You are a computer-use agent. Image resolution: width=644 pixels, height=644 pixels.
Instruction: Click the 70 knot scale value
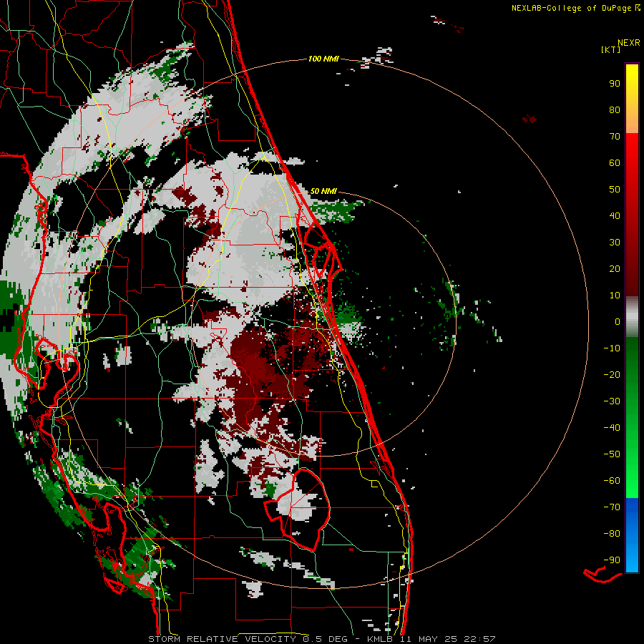(x=615, y=137)
